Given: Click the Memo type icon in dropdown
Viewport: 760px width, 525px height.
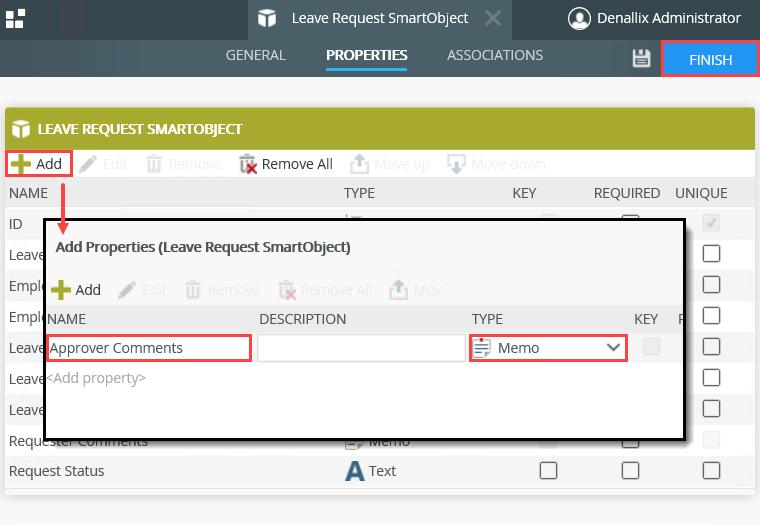Looking at the screenshot, I should point(481,348).
